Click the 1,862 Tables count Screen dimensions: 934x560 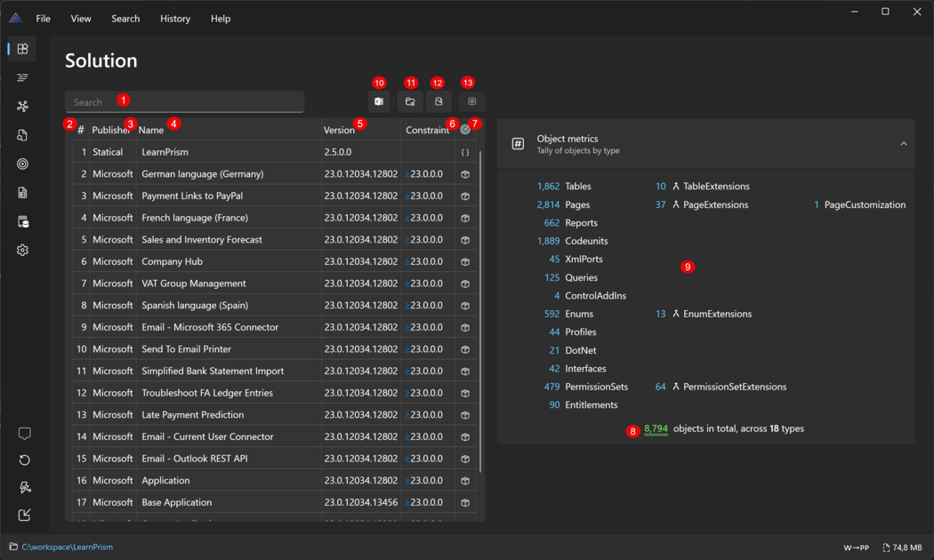tap(548, 187)
